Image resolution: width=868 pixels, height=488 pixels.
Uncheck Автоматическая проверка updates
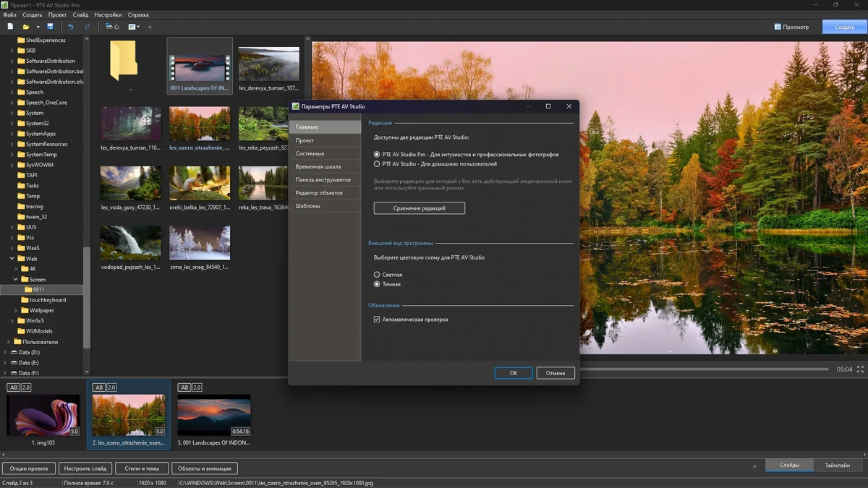(x=377, y=320)
